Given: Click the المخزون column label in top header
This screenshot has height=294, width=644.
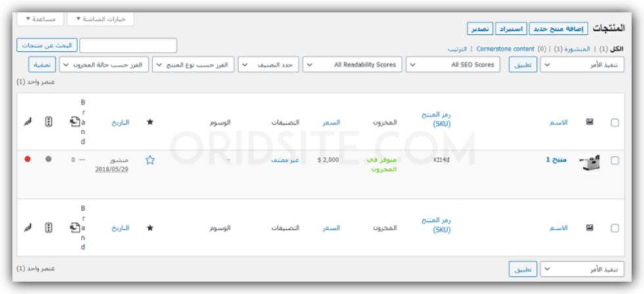Looking at the screenshot, I should [x=385, y=122].
